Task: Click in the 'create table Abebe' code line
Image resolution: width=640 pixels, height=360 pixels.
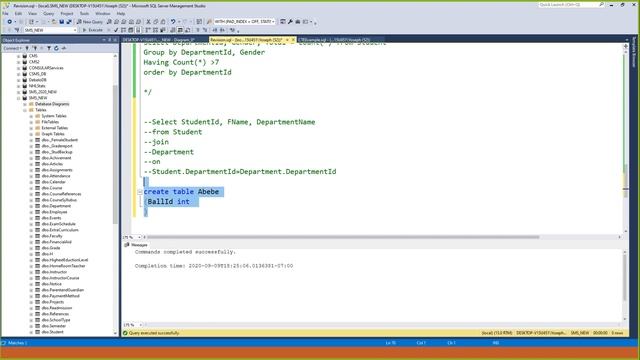Action: pos(181,192)
